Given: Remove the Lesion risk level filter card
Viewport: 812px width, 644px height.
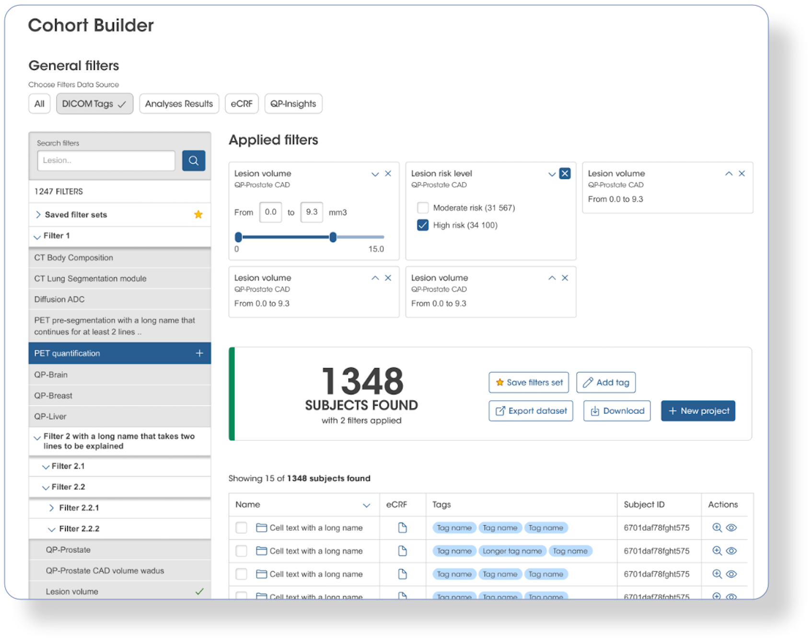Looking at the screenshot, I should pos(565,173).
